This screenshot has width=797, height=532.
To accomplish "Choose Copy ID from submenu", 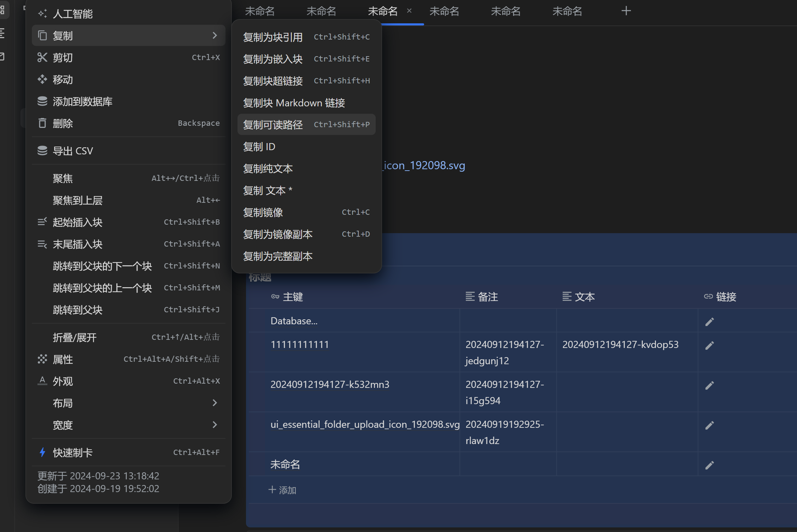I will [259, 147].
